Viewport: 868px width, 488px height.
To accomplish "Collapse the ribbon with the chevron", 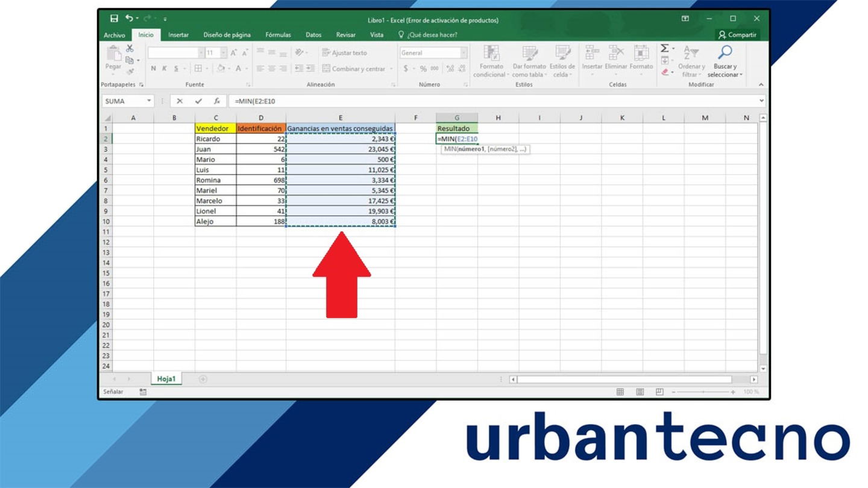I will (x=761, y=85).
